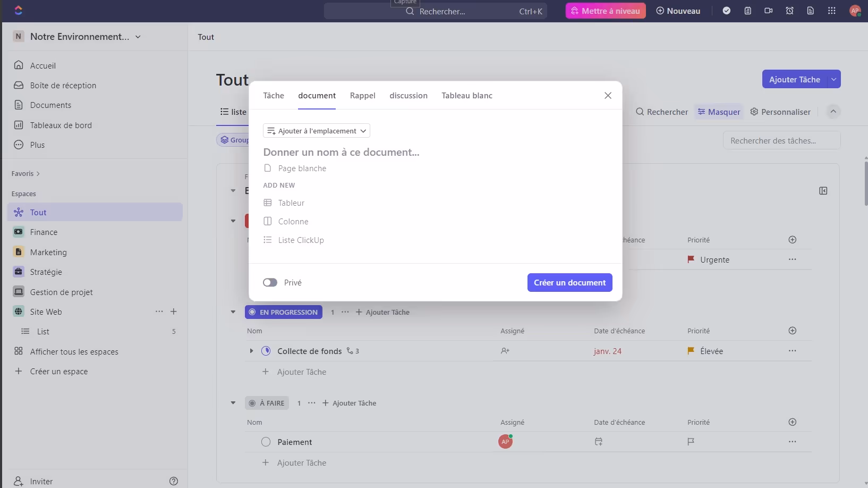Click the Collecte de fonds status indicator
The image size is (868, 488).
[x=266, y=351]
